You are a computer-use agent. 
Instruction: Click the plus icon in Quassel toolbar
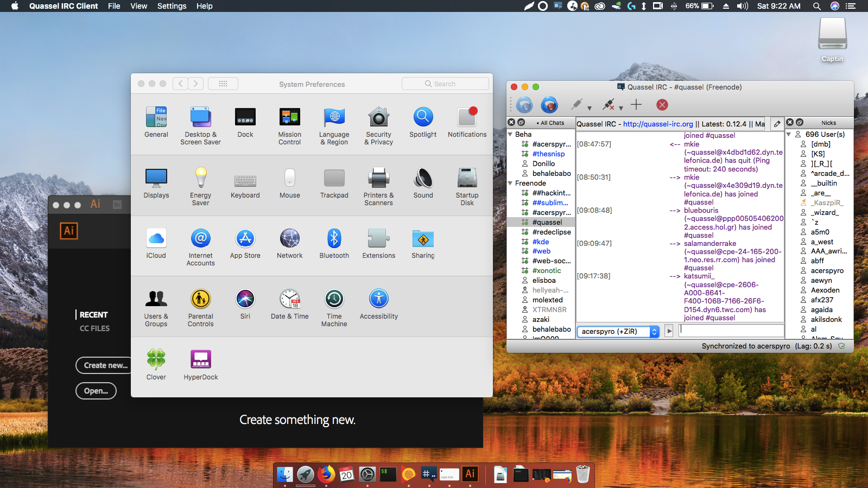tap(636, 104)
